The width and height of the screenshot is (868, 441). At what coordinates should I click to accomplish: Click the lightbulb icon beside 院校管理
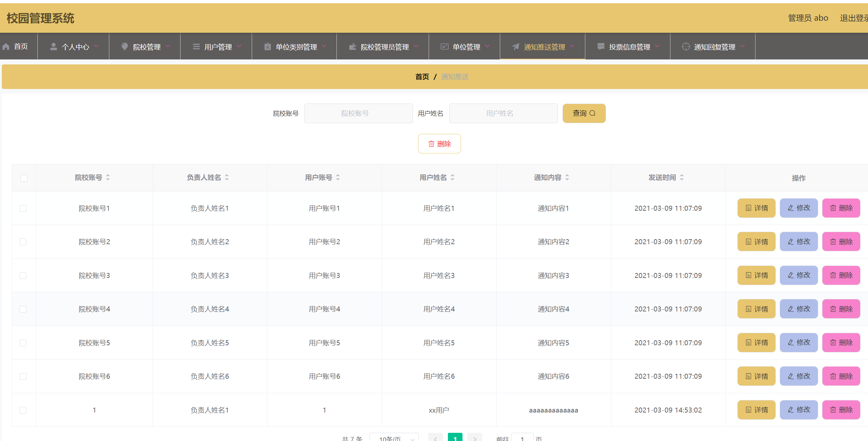125,47
